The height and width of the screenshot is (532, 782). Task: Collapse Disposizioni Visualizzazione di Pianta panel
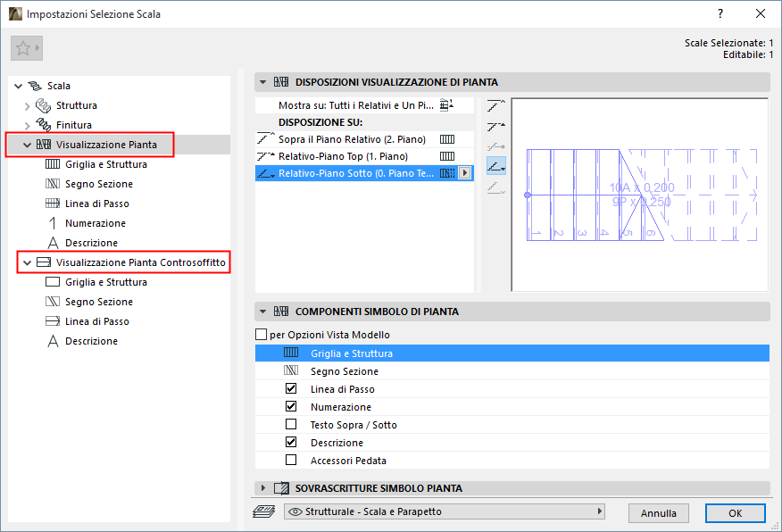(x=262, y=82)
